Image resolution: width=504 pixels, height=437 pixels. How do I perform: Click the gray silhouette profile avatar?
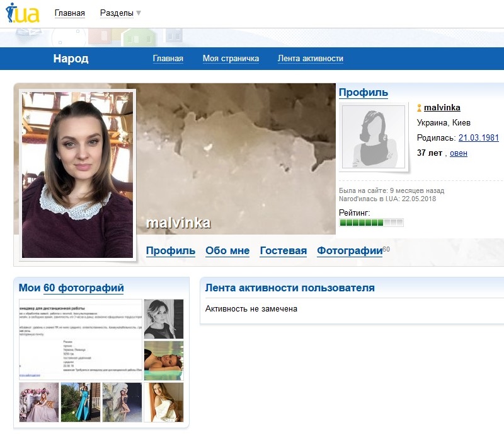pyautogui.click(x=374, y=137)
